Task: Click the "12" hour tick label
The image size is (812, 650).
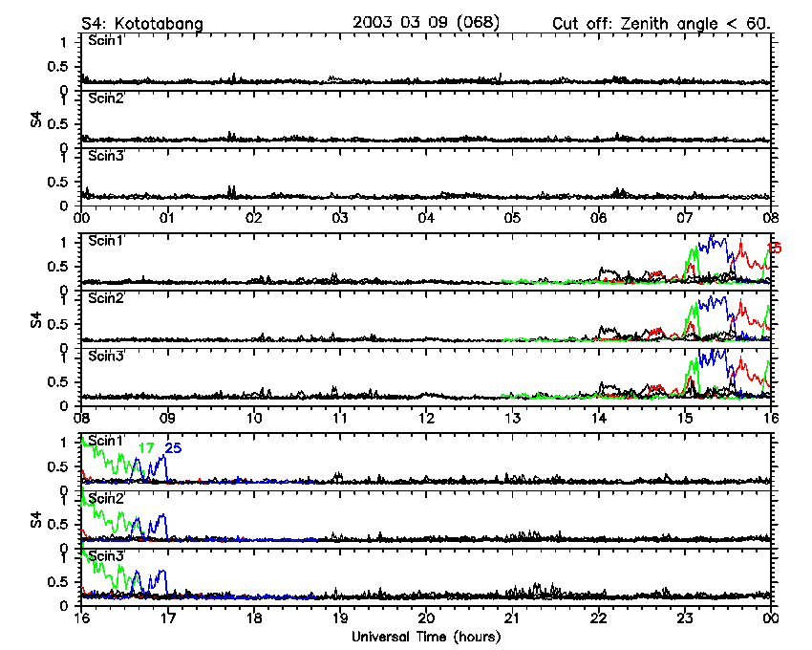Action: (x=426, y=419)
